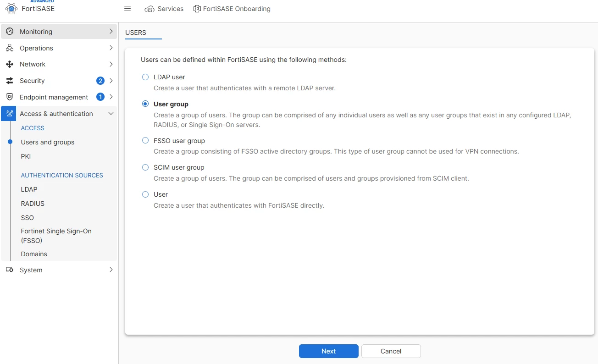This screenshot has height=364, width=598.
Task: Click the Network menu label
Action: (33, 64)
